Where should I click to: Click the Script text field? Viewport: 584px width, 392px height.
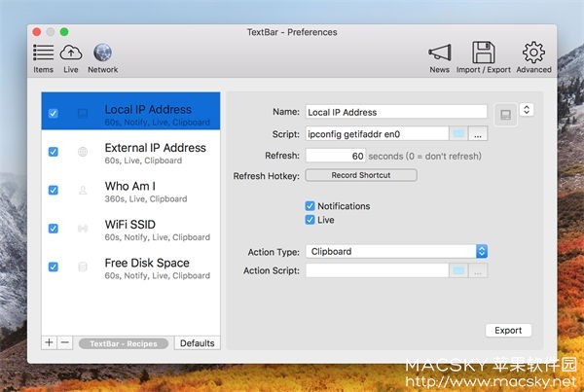377,133
